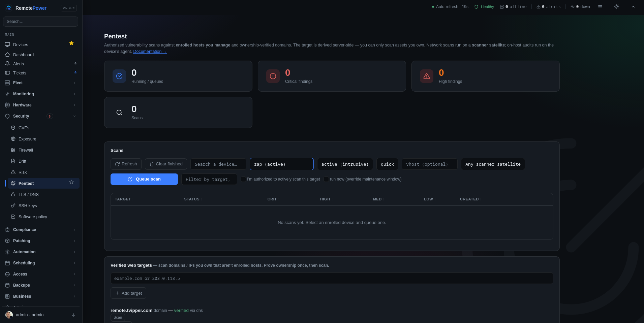Open the Any scanner satellite dropdown
Image resolution: width=644 pixels, height=323 pixels.
(493, 164)
